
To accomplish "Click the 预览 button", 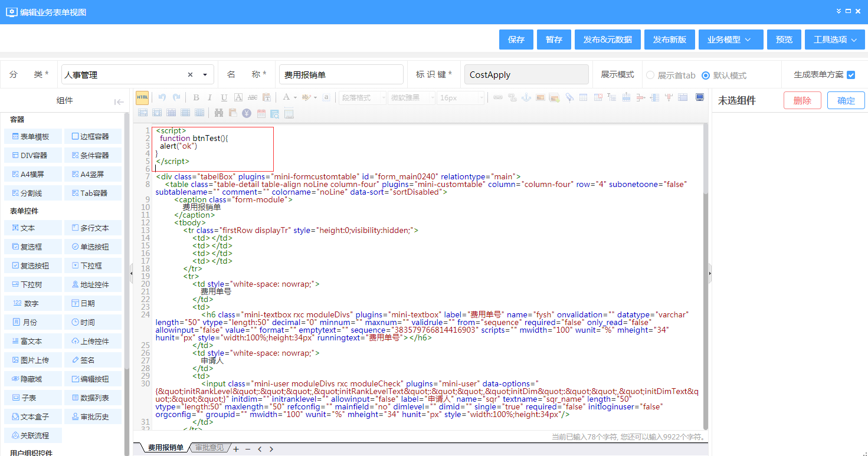I will click(x=784, y=40).
